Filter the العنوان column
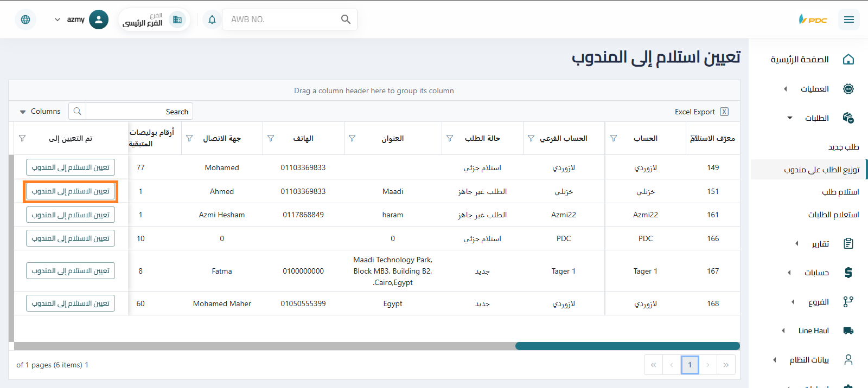Image resolution: width=868 pixels, height=388 pixels. (352, 138)
